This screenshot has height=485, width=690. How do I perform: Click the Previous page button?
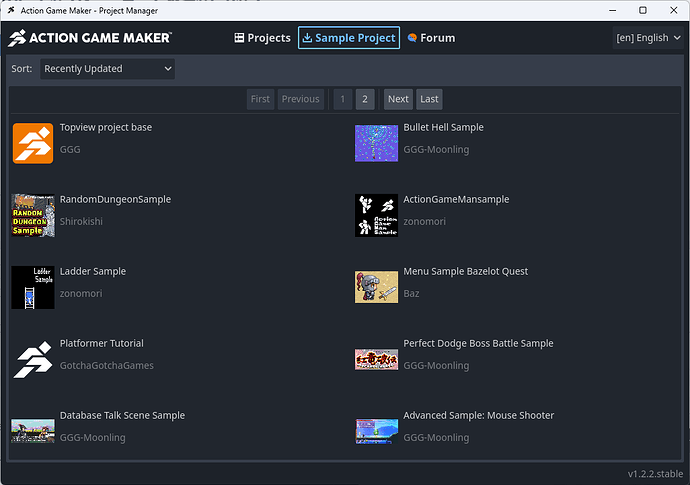301,99
